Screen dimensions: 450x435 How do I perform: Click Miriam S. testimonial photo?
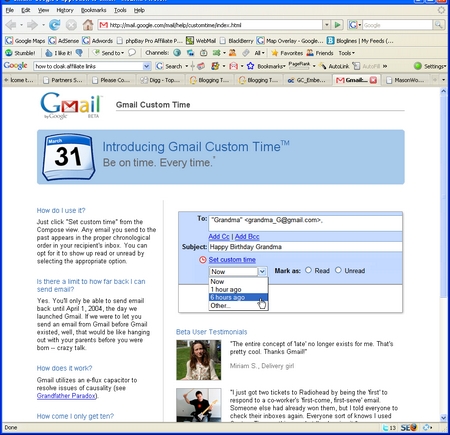tap(198, 360)
